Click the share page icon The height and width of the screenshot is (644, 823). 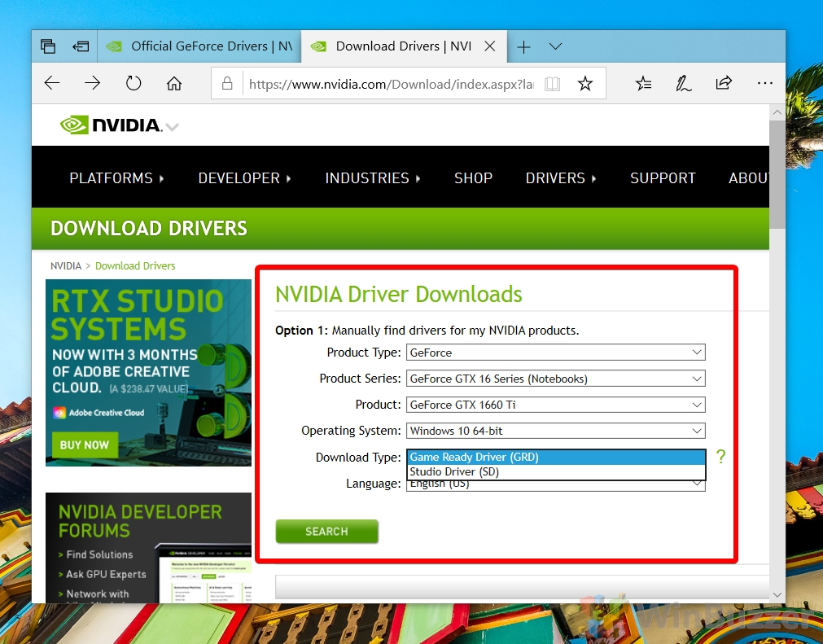pyautogui.click(x=723, y=83)
